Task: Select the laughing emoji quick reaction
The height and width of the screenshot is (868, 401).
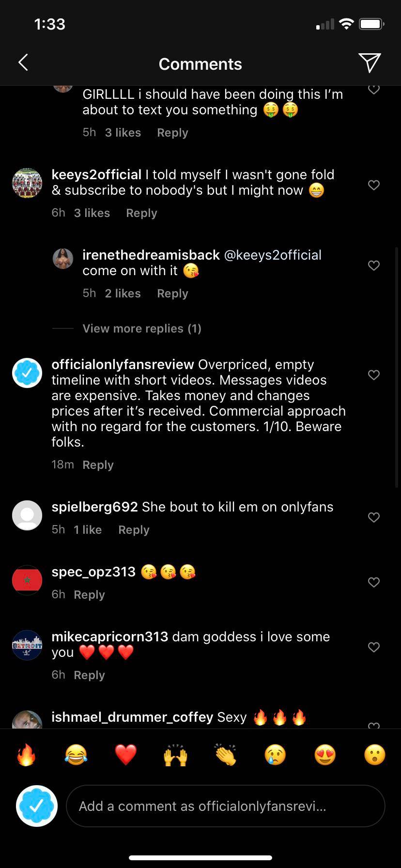Action: coord(76,754)
